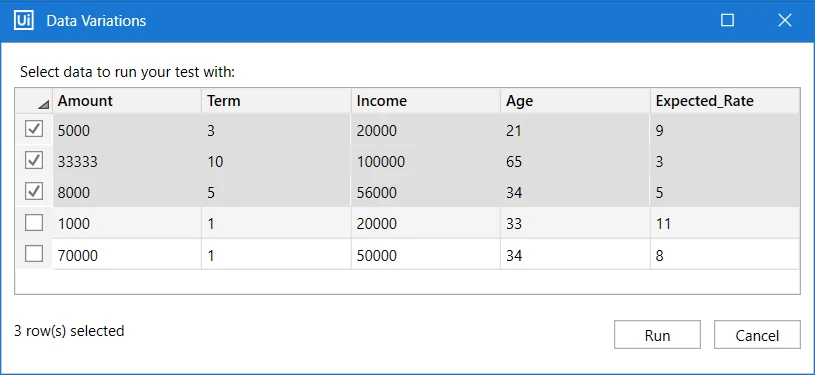
Task: Click the UiPath logo icon in title bar
Action: 24,20
